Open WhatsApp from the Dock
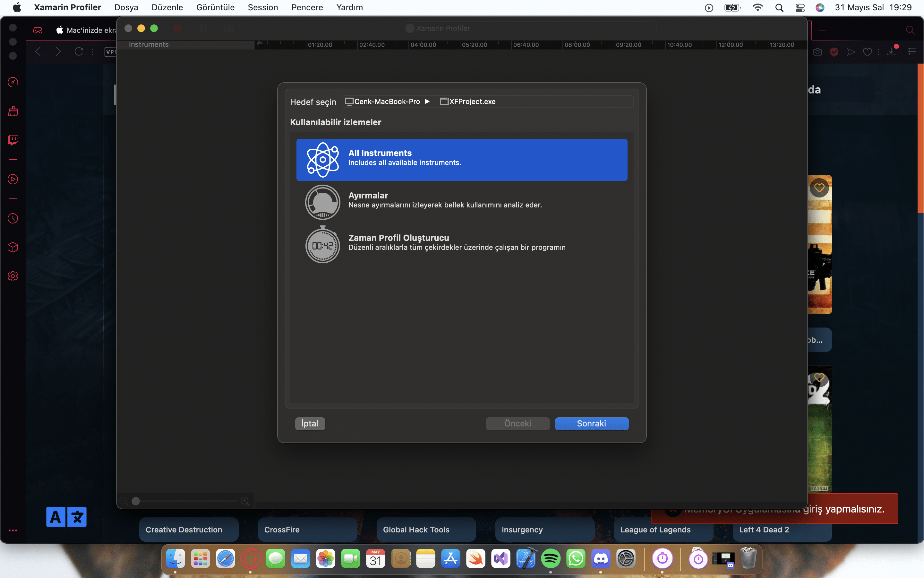 [576, 559]
